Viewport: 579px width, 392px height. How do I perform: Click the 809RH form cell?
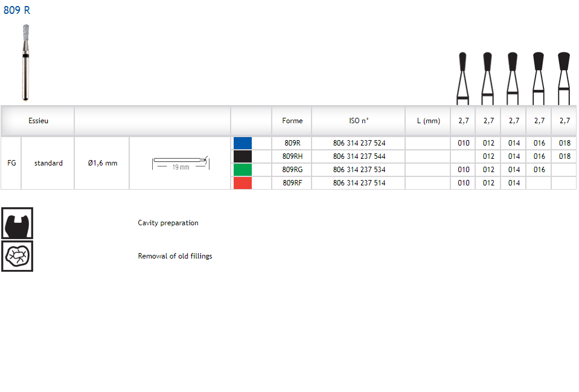(292, 156)
